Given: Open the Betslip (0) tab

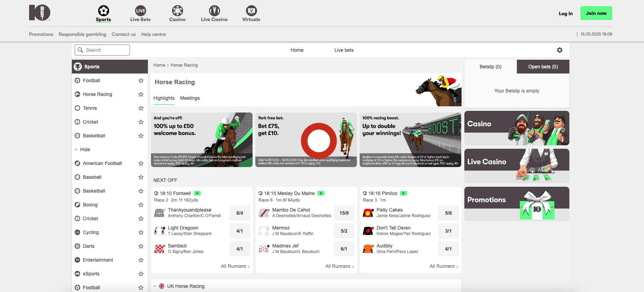Looking at the screenshot, I should coord(491,67).
